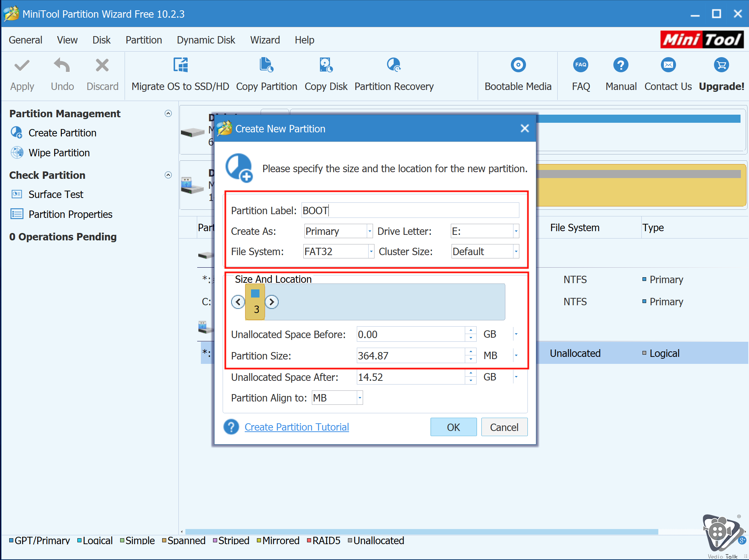Open the Dynamic Disk menu
This screenshot has height=560, width=749.
[206, 40]
